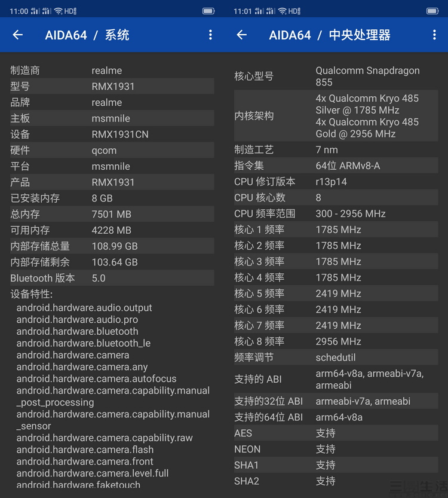Select the Bluetooth 版本 5.0 row
This screenshot has width=448, height=498.
pyautogui.click(x=112, y=278)
